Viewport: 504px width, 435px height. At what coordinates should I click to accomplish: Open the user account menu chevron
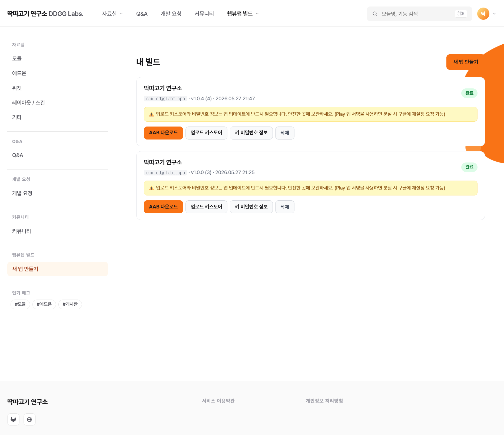coord(494,14)
